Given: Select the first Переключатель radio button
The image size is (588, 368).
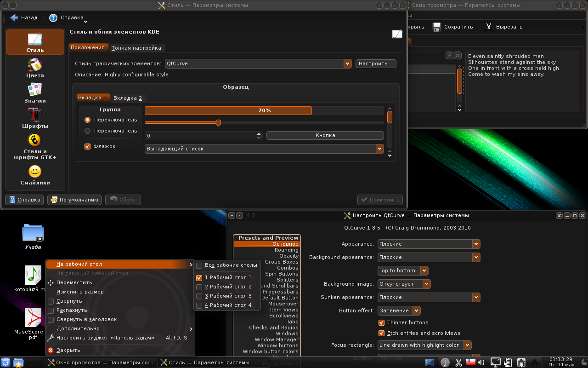Looking at the screenshot, I should click(88, 120).
